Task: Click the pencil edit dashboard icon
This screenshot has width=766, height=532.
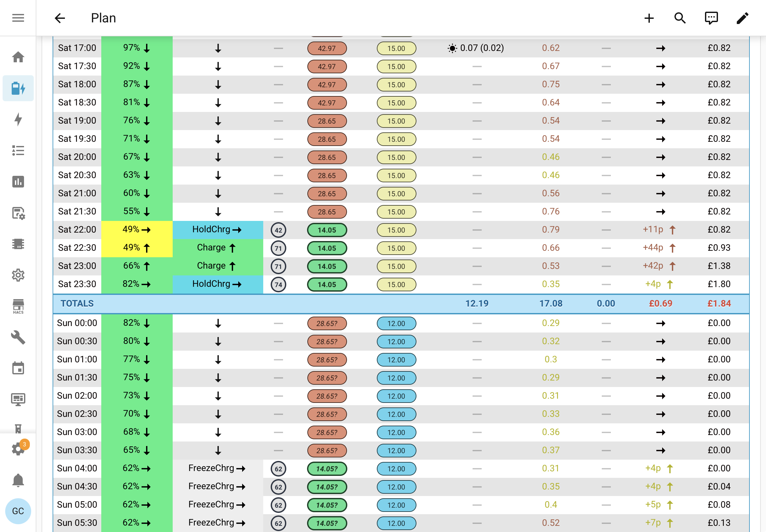Action: point(742,18)
